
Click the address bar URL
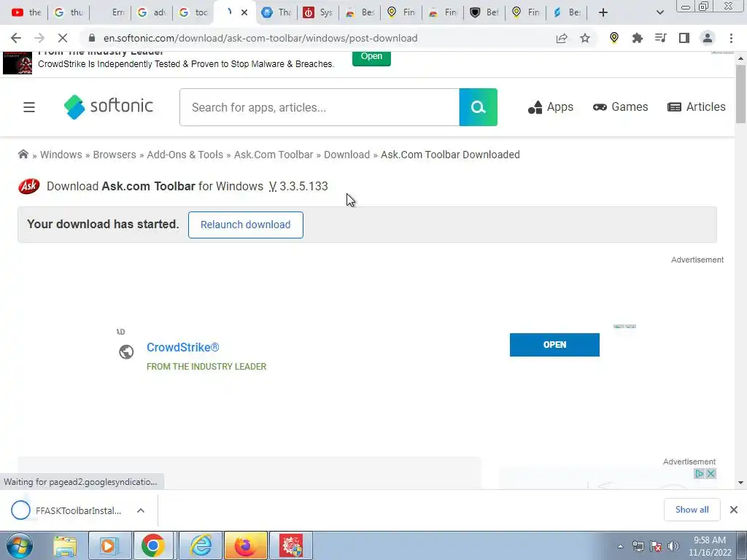[260, 38]
